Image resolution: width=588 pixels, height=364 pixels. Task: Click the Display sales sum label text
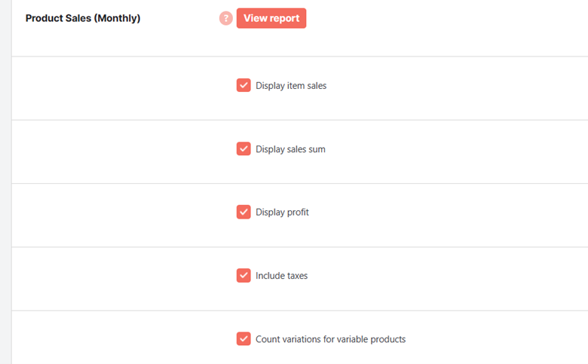290,148
